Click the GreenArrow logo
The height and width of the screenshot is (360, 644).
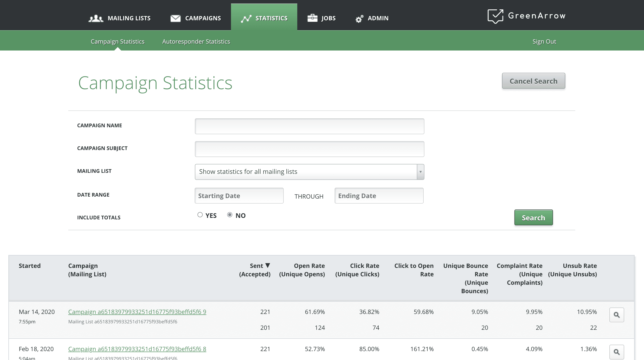click(x=527, y=16)
